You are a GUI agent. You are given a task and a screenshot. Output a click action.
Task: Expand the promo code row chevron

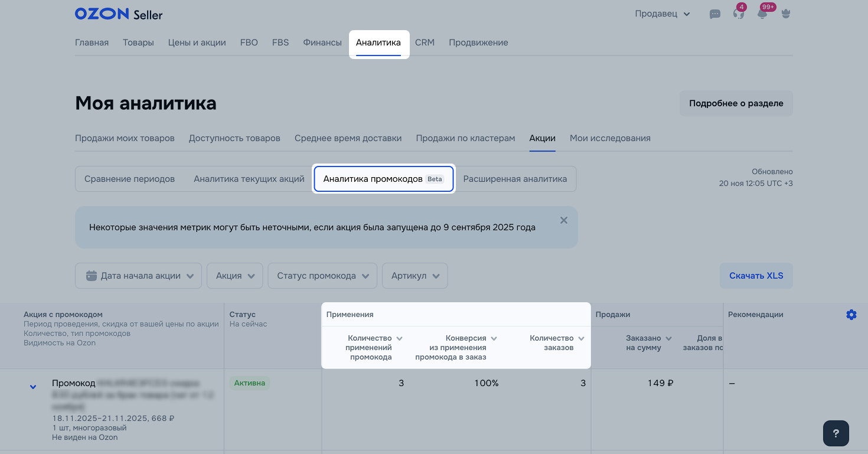point(33,387)
